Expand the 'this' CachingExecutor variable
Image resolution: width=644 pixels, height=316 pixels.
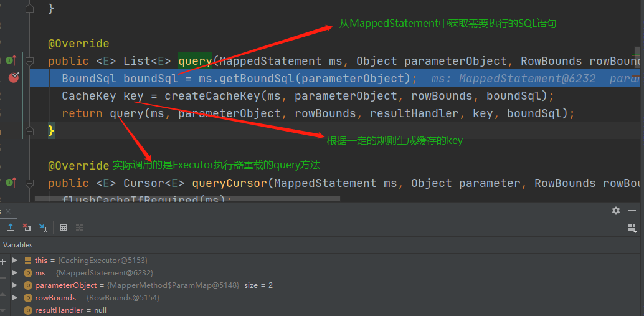point(15,260)
